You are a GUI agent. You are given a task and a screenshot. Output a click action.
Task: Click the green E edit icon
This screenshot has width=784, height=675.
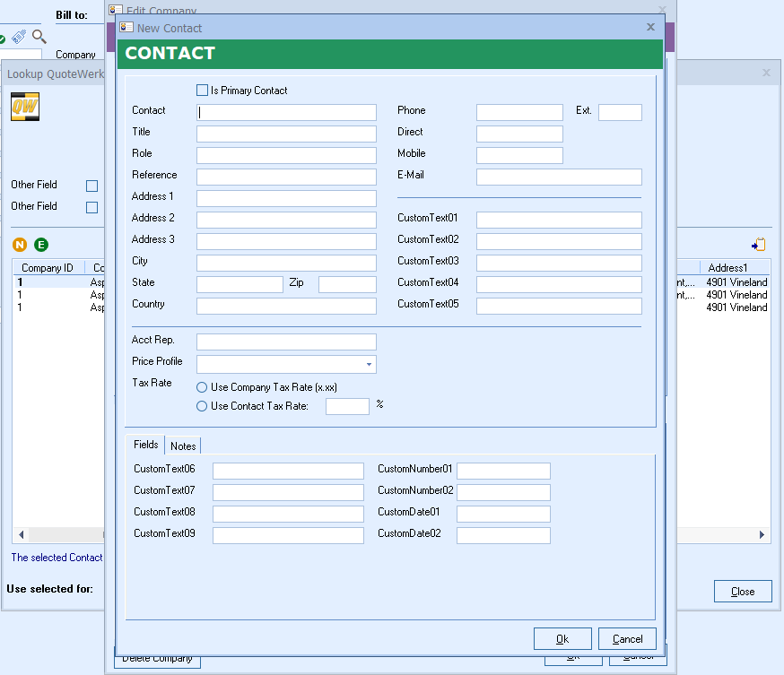coord(41,245)
